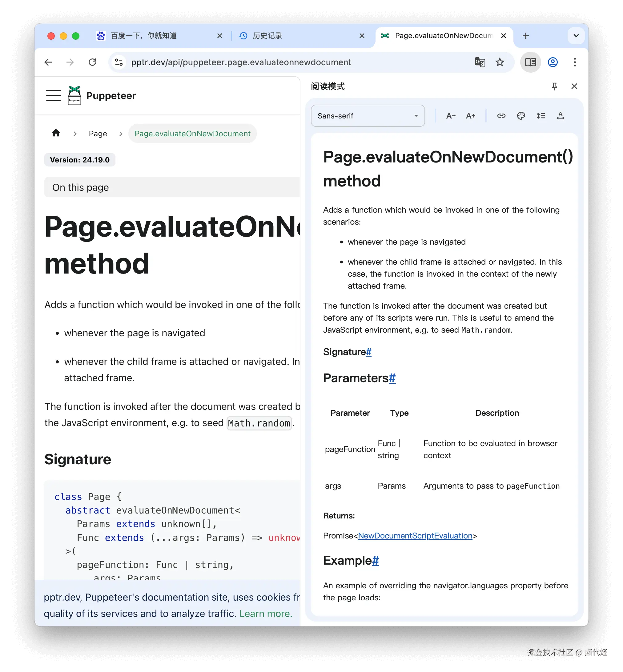Open the Sans-serif font dropdown

(x=368, y=116)
